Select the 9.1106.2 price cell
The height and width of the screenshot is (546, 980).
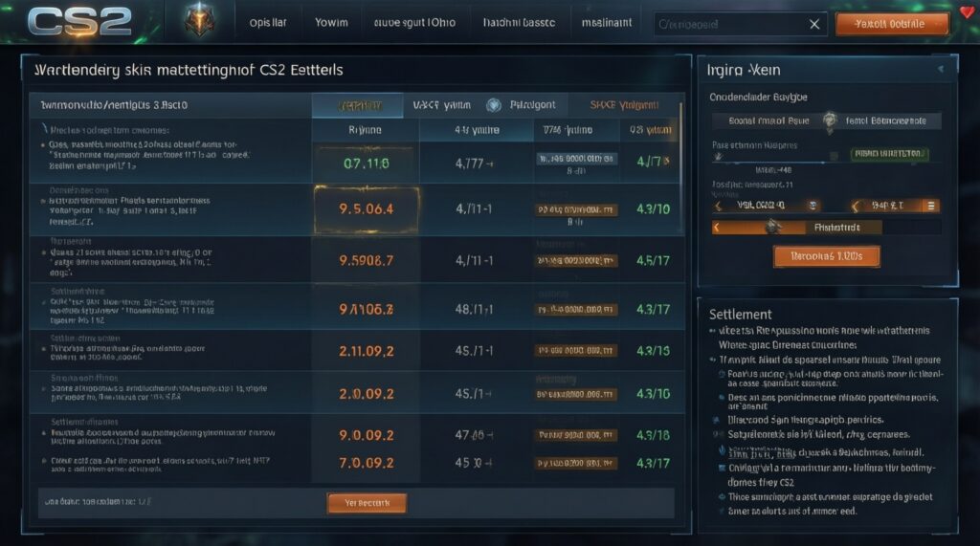[x=367, y=309]
